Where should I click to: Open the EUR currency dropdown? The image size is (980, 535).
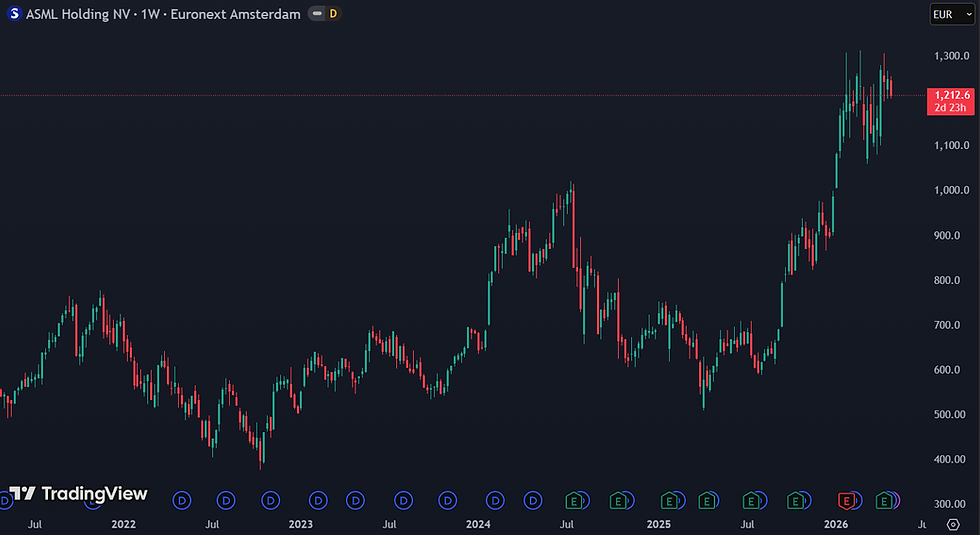click(952, 14)
